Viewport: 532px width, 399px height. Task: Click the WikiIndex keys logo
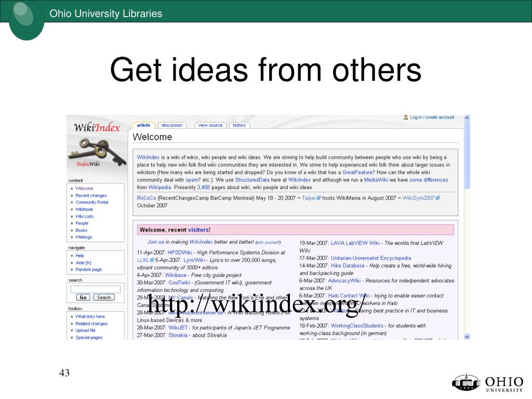coord(97,145)
